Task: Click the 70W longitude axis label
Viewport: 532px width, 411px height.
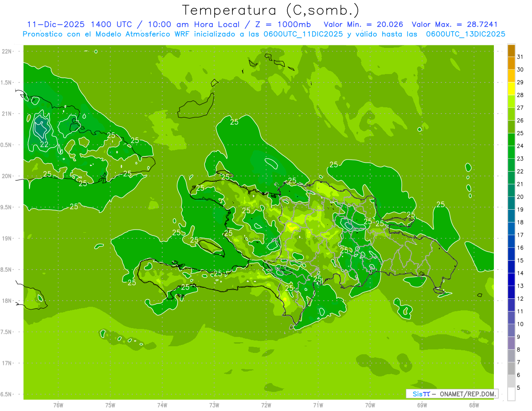Action: click(370, 405)
